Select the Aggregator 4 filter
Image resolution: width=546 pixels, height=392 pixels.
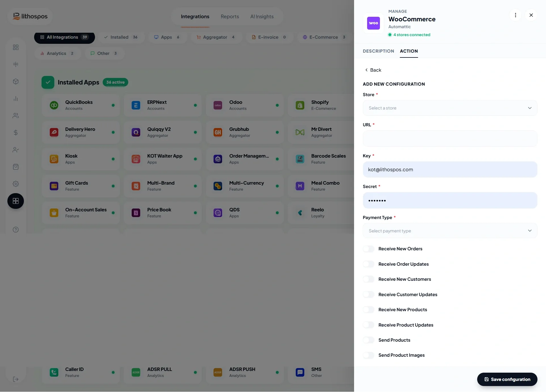coord(216,37)
